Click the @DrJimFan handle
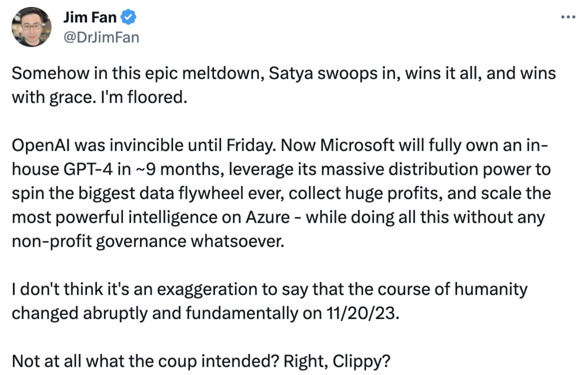 point(101,38)
